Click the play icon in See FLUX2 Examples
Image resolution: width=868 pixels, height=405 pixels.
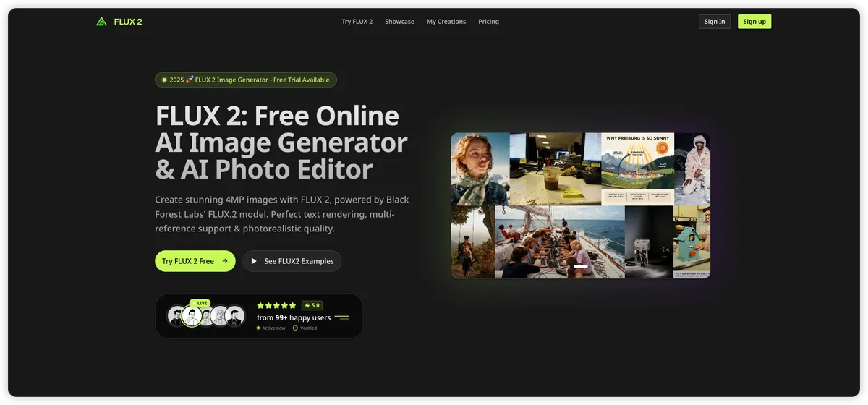pos(254,261)
